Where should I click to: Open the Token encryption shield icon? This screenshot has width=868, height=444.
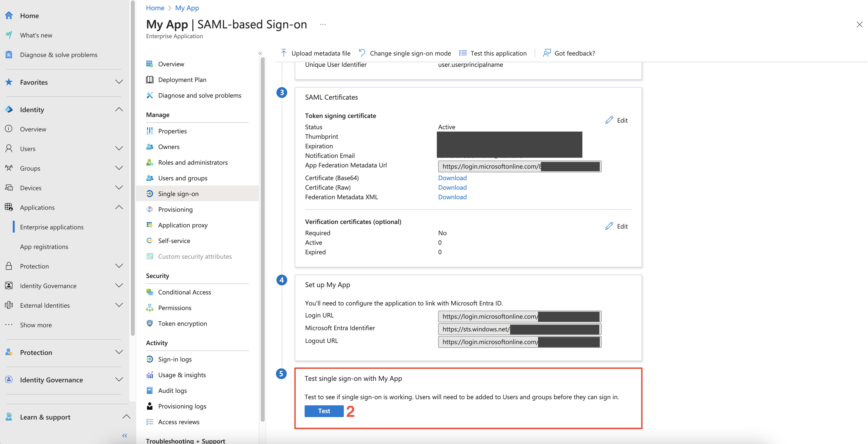(x=149, y=324)
